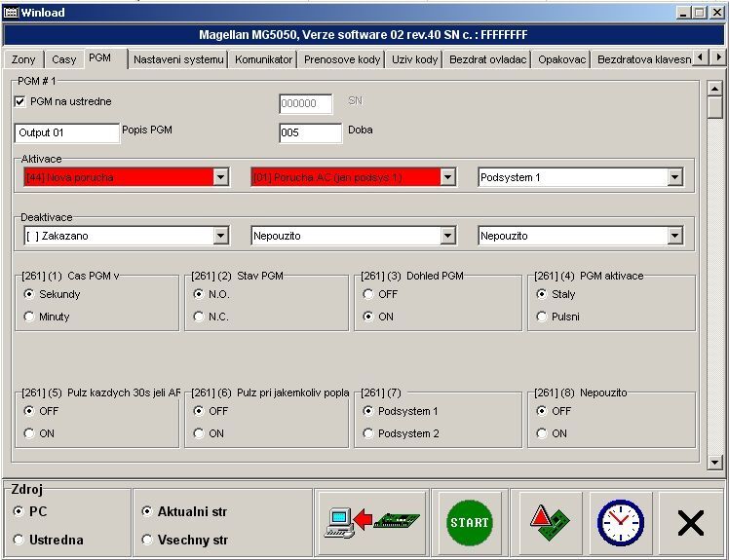Screen dimensions: 729x560
Task: Switch to the Komunikator tab
Action: 263,59
